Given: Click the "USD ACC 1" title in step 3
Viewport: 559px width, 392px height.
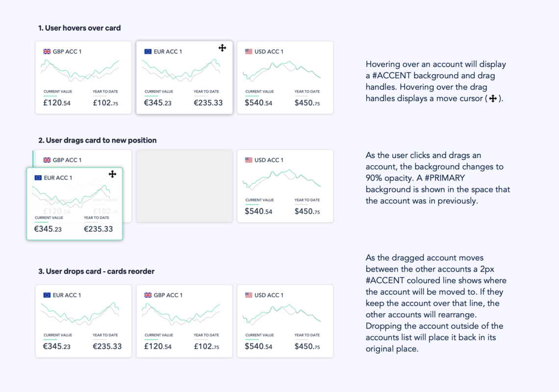Looking at the screenshot, I should coord(269,295).
